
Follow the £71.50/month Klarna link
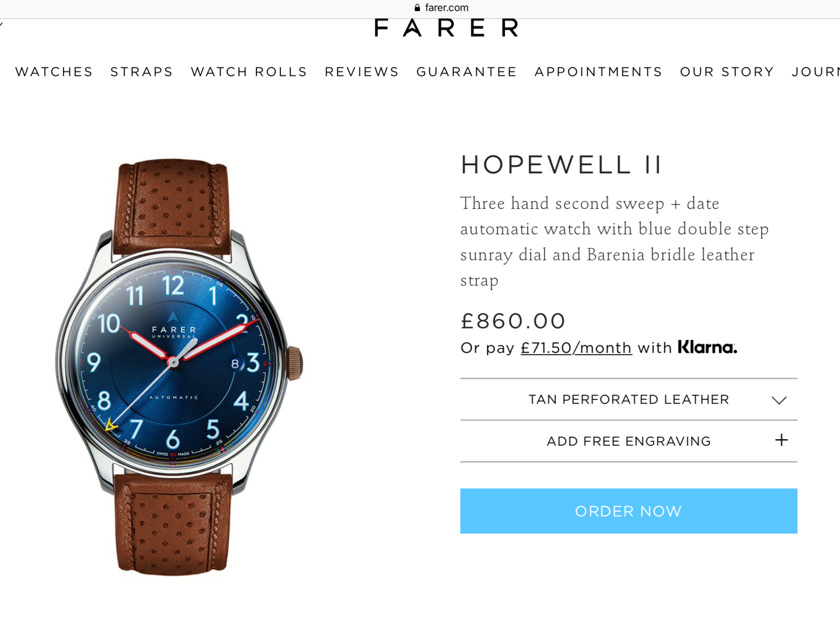[x=576, y=348]
